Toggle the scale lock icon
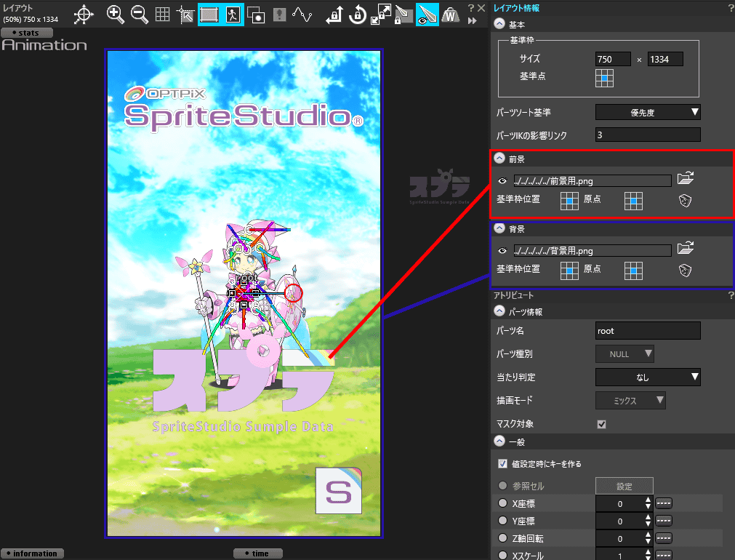 click(x=381, y=15)
